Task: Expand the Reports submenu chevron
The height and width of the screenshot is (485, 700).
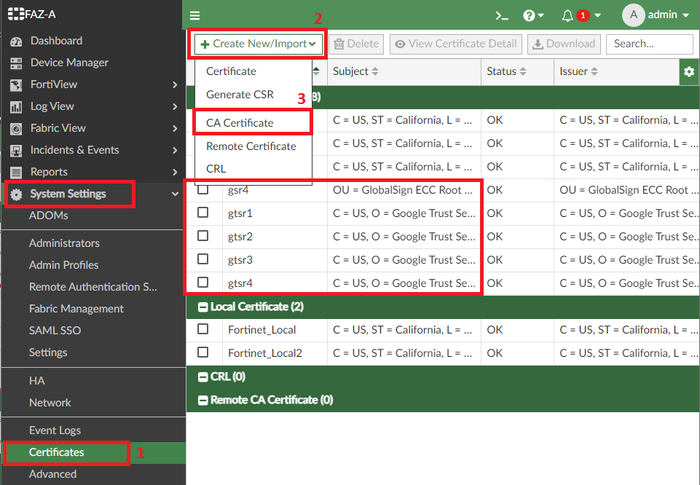Action: [175, 172]
